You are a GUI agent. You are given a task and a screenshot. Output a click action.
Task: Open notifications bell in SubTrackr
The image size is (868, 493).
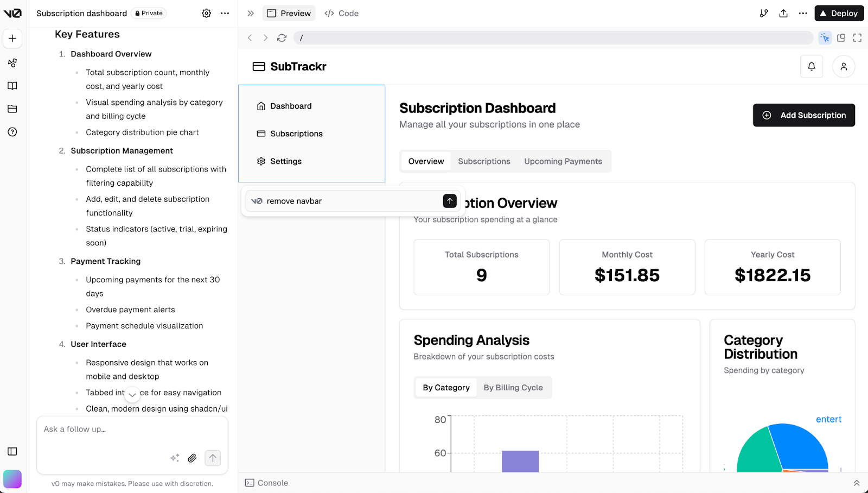tap(812, 66)
